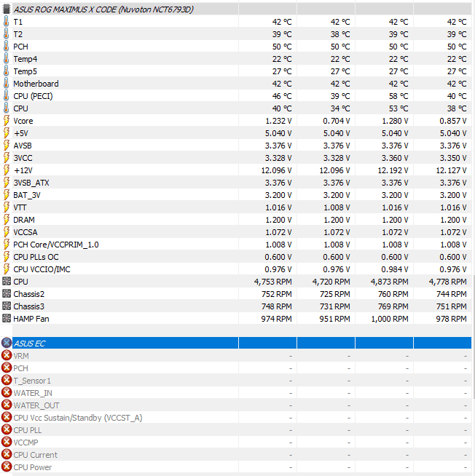Click the WATER_OUT sensor label

click(x=36, y=405)
